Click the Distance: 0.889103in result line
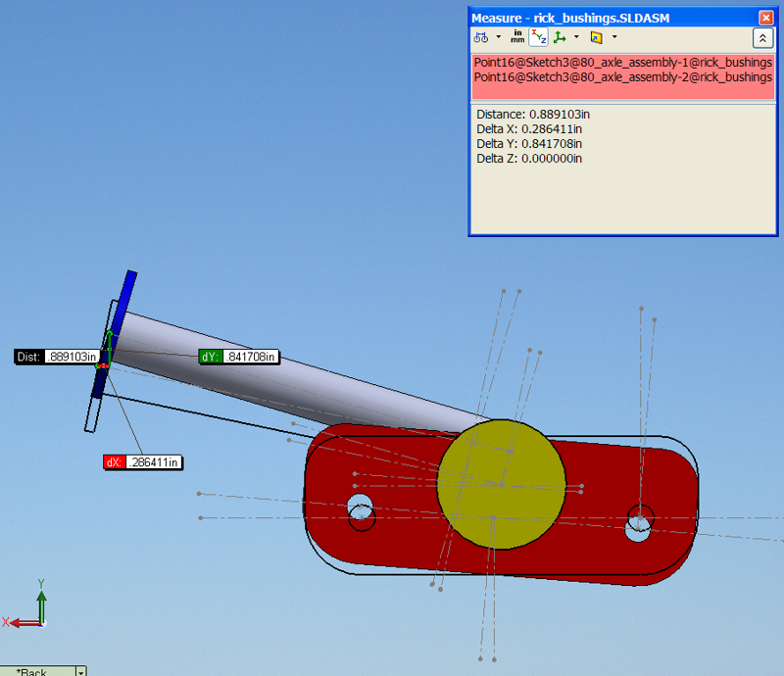The height and width of the screenshot is (676, 784). [x=533, y=115]
